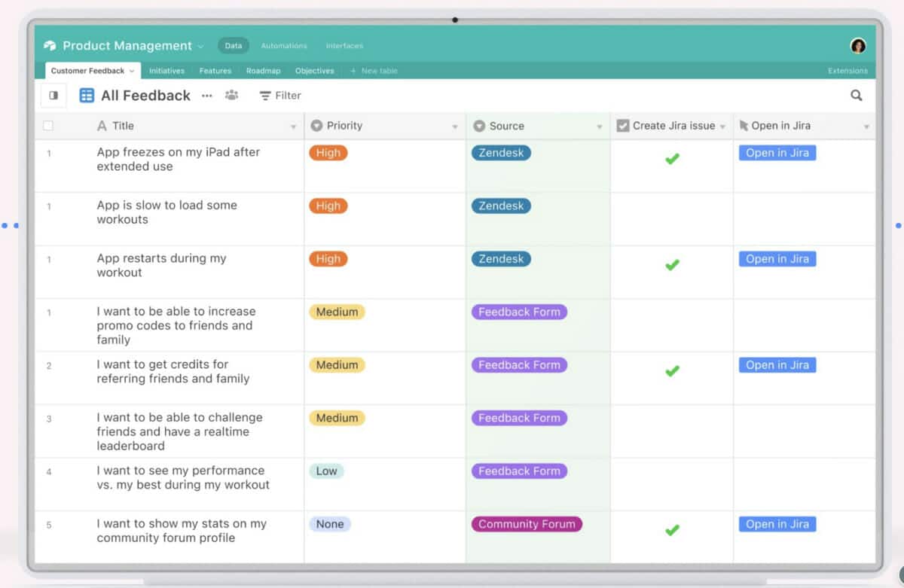Click the Extensions link

[847, 71]
